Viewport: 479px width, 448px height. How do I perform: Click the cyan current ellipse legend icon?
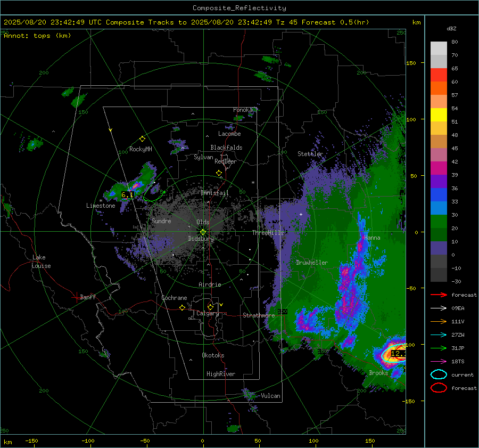point(439,374)
